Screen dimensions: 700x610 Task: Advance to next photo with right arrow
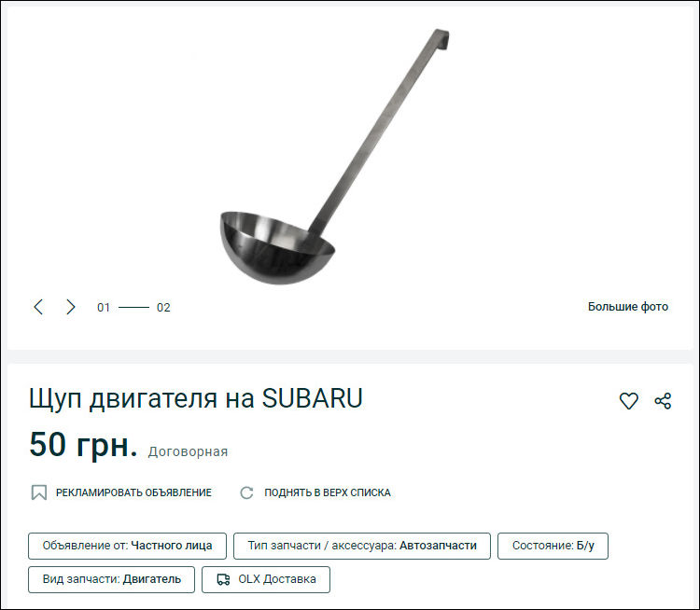click(71, 307)
